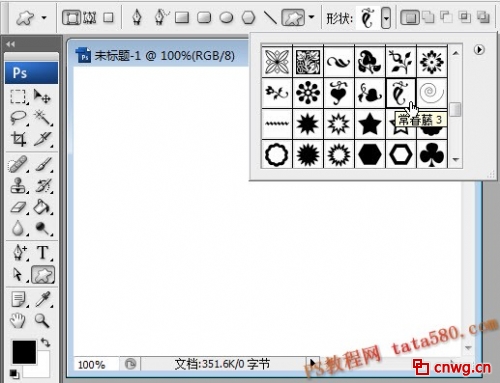The width and height of the screenshot is (500, 383).
Task: Select the Healing Brush tool
Action: 18,164
